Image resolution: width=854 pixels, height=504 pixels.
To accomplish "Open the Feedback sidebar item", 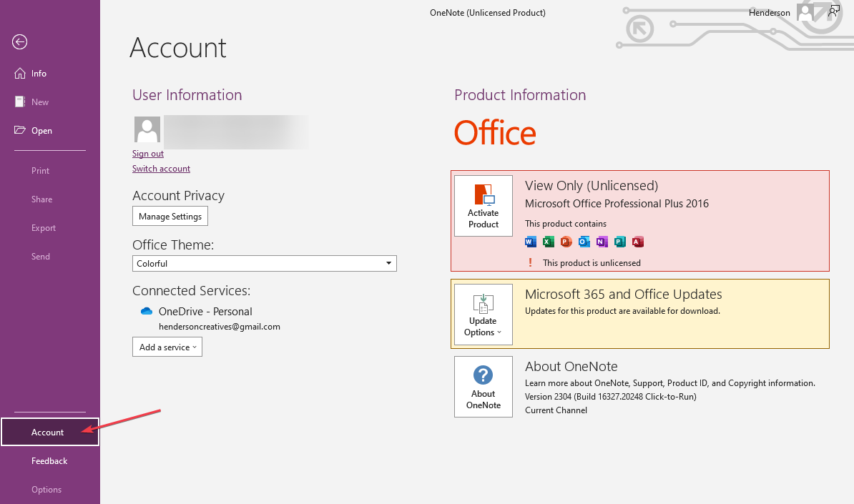I will tap(49, 461).
